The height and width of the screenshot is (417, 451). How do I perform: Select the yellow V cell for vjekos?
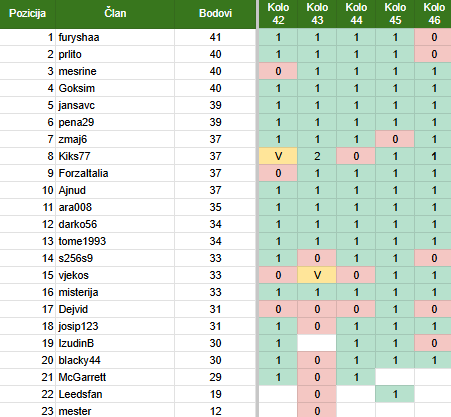pyautogui.click(x=317, y=275)
